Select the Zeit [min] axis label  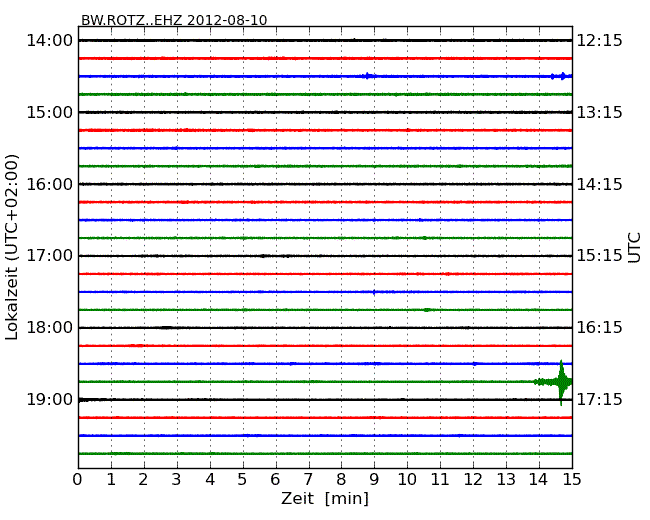click(x=325, y=498)
